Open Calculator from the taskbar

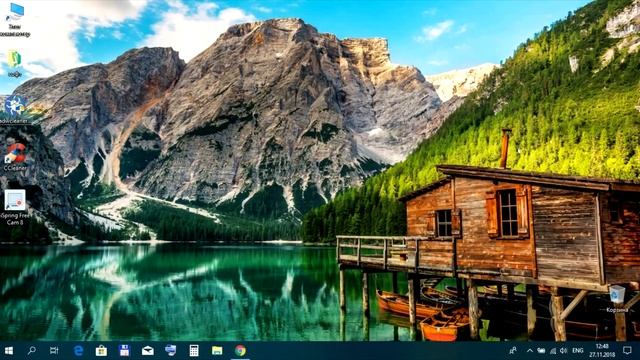click(194, 351)
